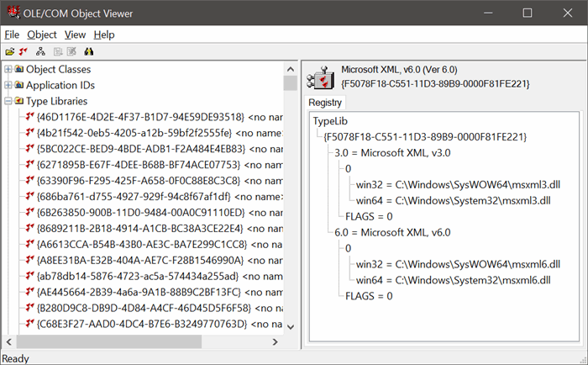The height and width of the screenshot is (365, 588).
Task: Click icon of {B280D9C8-DB9D-4D84-A4CF-46D45D5F6F58} entry
Action: [30, 308]
